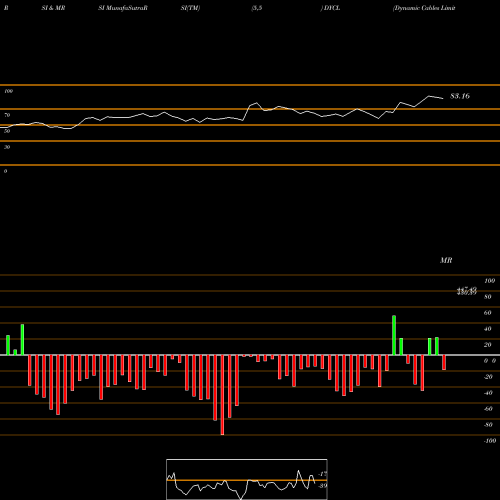Click the 50 level label on RSI axis
The height and width of the screenshot is (500, 500).
point(7,131)
